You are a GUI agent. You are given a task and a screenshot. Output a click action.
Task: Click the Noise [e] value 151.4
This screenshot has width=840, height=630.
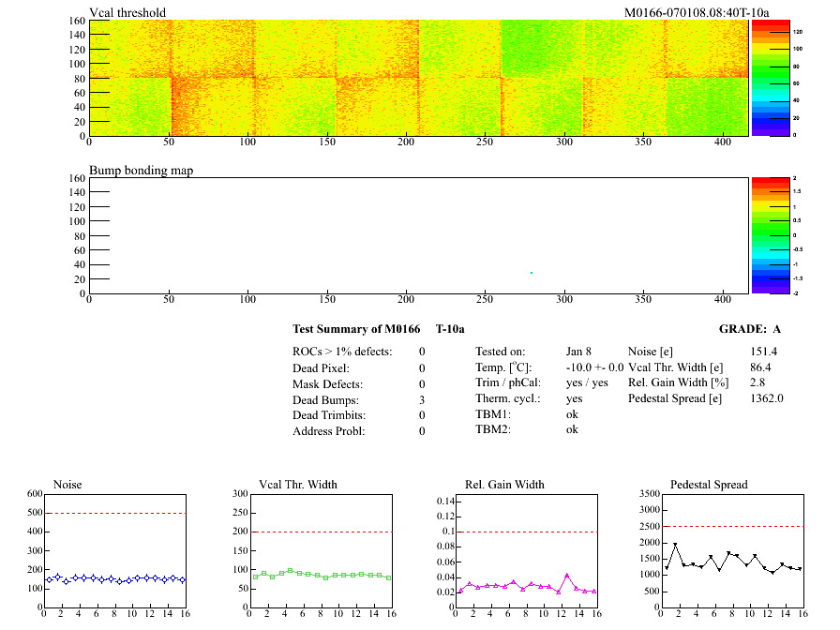point(763,352)
